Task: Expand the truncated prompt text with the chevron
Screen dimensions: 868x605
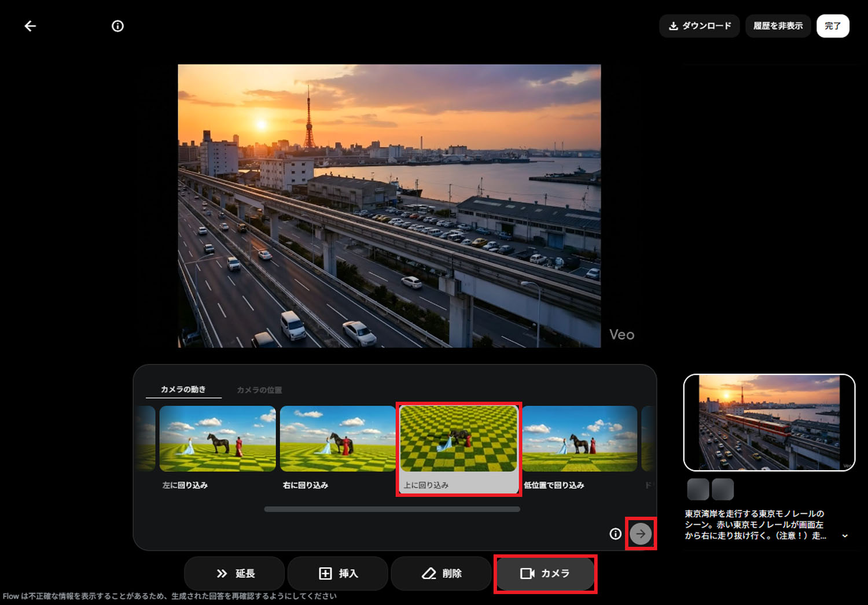Action: coord(844,537)
